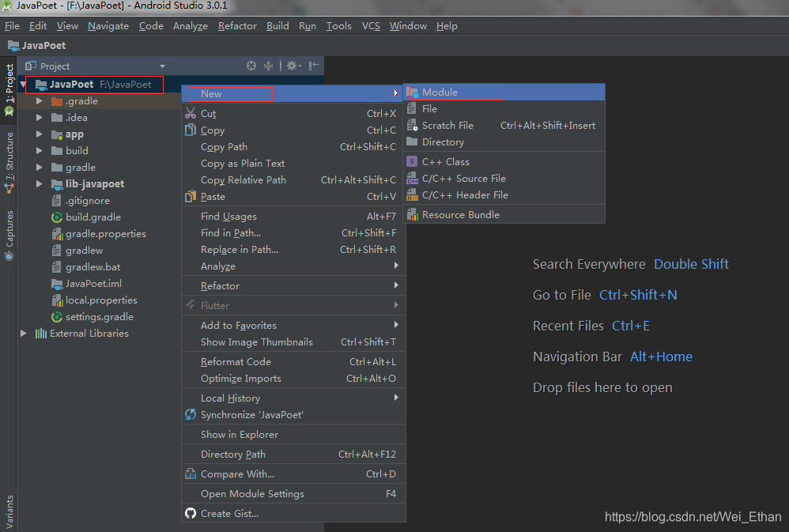Click the build.gradle file icon
Image resolution: width=789 pixels, height=532 pixels.
pos(57,217)
